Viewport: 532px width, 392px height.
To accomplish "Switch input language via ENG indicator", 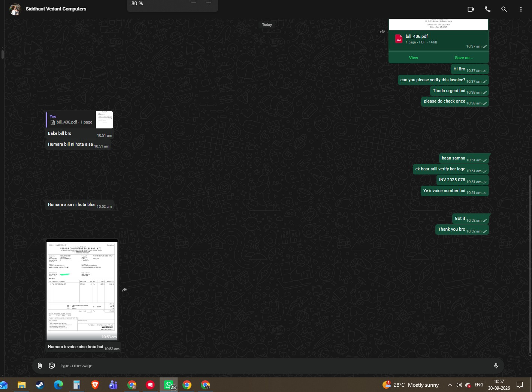I will (479, 385).
